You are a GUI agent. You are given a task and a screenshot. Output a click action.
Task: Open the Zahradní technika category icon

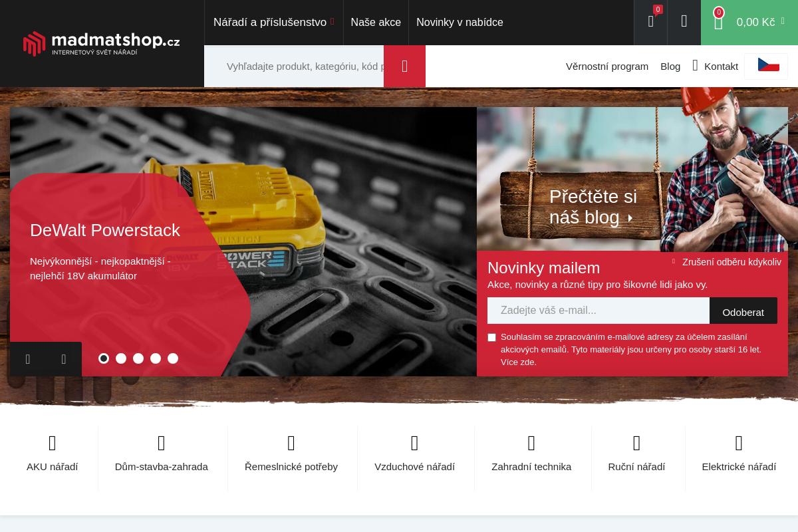pos(531,444)
